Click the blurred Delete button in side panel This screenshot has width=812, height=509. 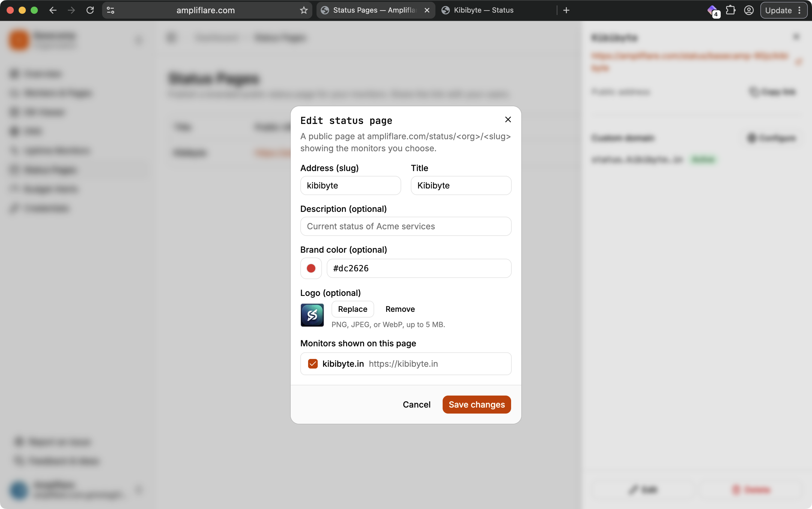point(751,489)
